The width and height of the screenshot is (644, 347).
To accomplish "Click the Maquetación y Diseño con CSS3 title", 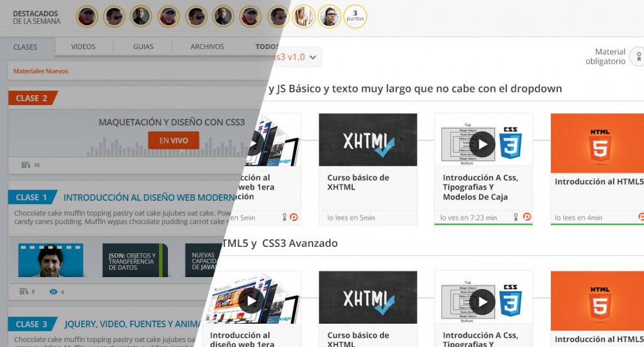I will 171,122.
